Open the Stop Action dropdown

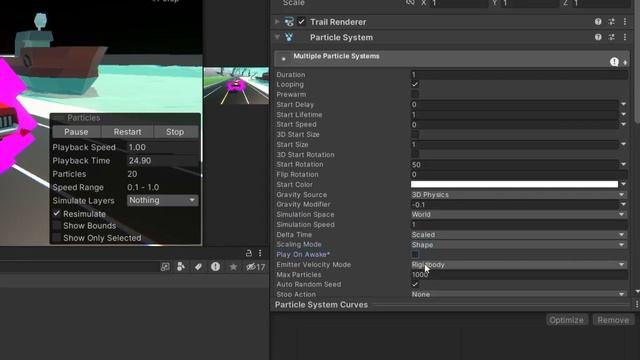pos(518,294)
